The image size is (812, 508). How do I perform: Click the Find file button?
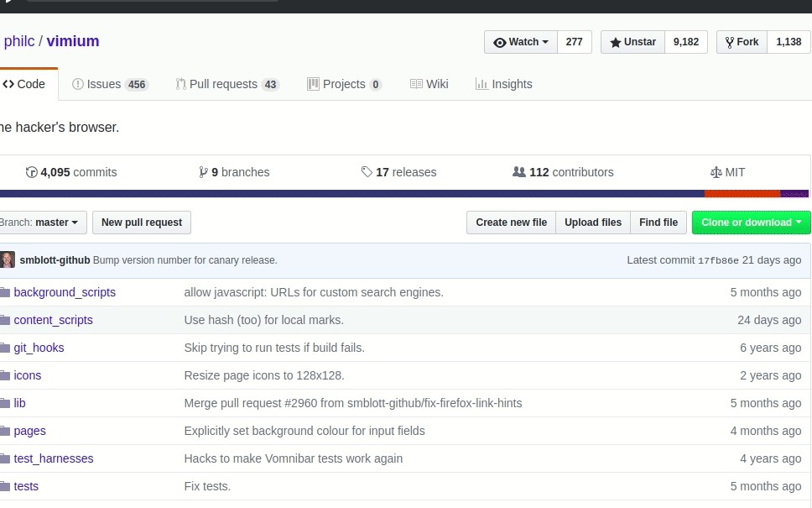pos(658,223)
